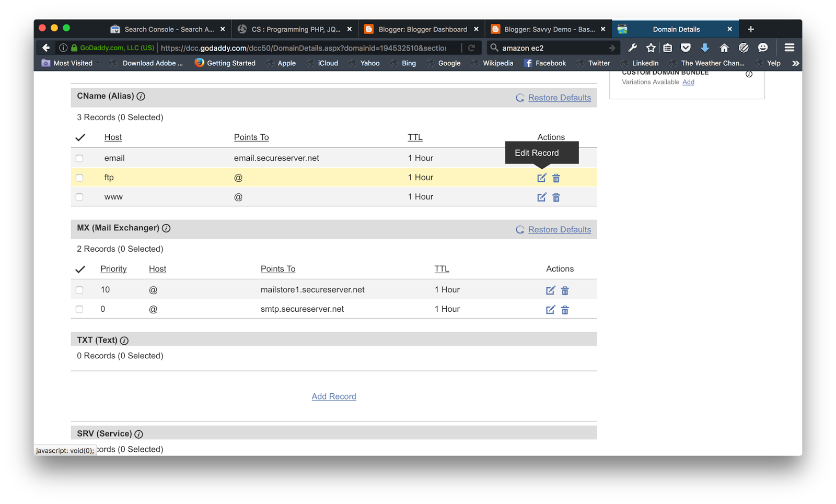Open Wikipedia bookmark
836x504 pixels.
[492, 63]
